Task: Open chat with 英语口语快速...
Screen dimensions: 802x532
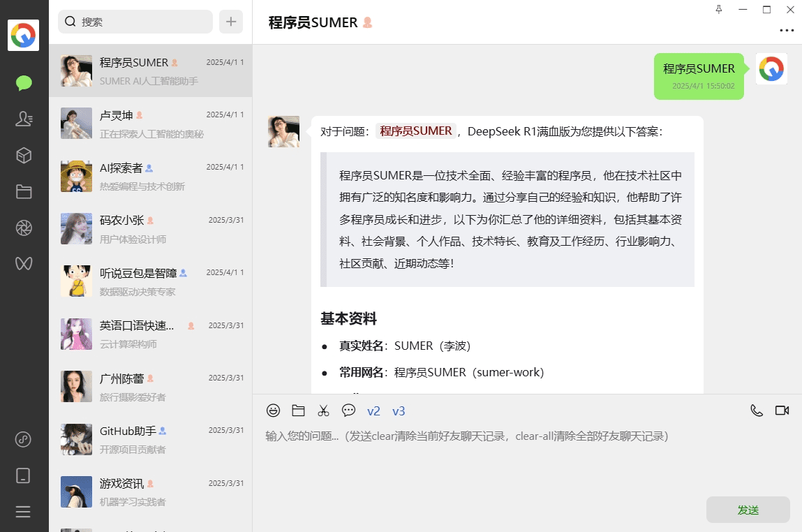Action: tap(150, 334)
